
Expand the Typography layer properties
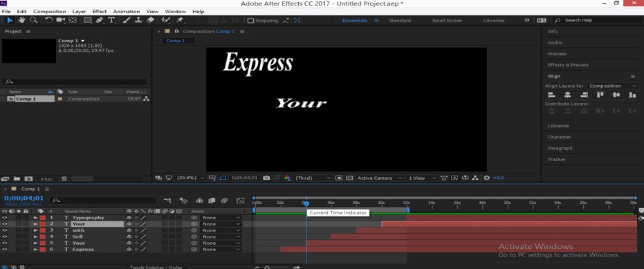point(35,218)
